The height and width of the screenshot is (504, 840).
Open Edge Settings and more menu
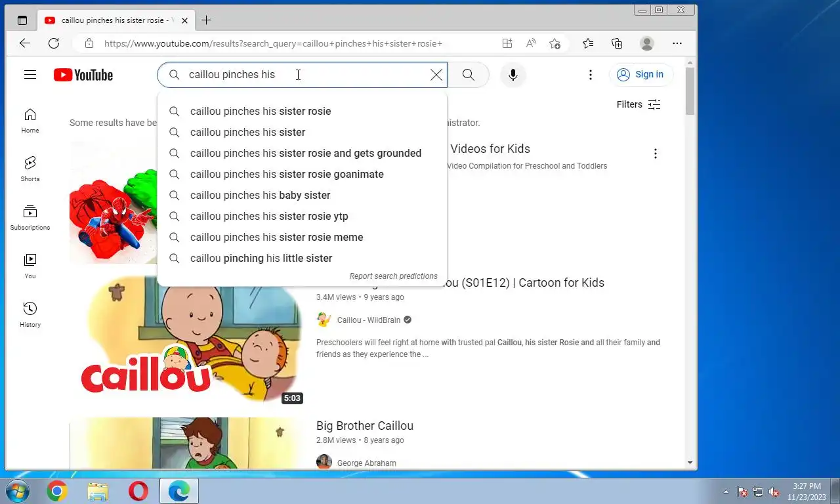click(x=677, y=43)
